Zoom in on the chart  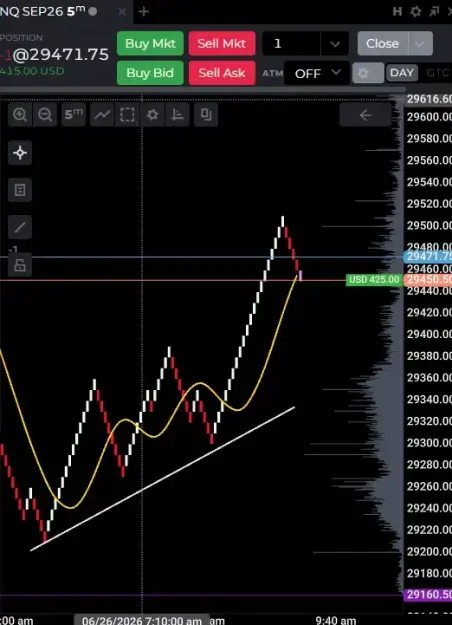pos(20,115)
